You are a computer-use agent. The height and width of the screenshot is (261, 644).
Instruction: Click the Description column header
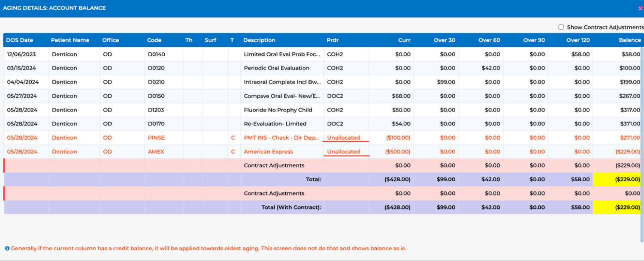[x=259, y=40]
